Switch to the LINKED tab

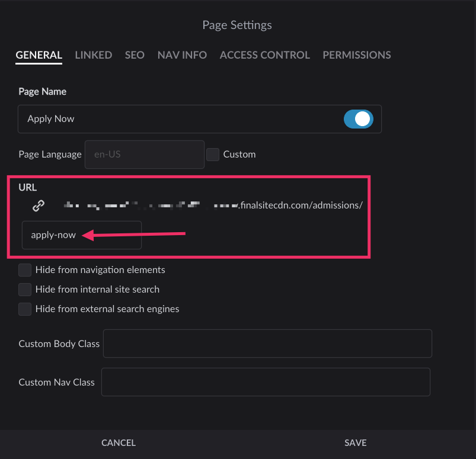tap(94, 55)
